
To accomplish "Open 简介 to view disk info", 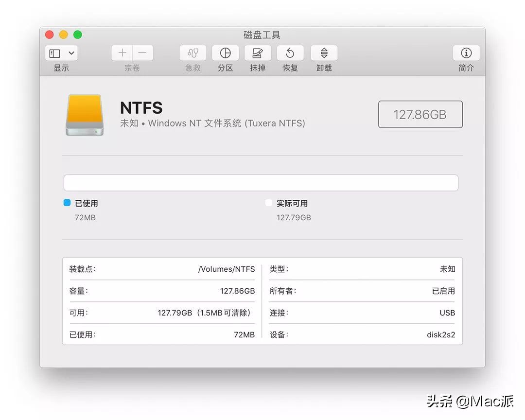I will [x=466, y=53].
